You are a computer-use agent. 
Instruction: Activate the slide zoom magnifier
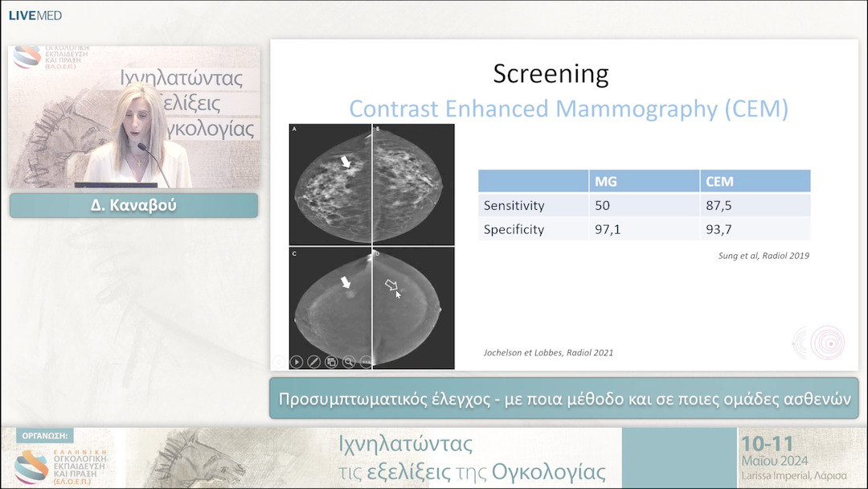coord(349,362)
